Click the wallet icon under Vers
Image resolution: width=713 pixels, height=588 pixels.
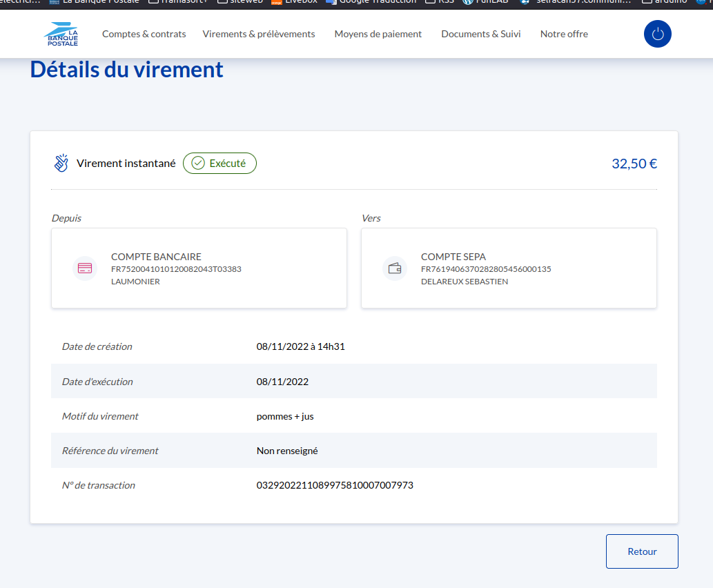point(395,268)
